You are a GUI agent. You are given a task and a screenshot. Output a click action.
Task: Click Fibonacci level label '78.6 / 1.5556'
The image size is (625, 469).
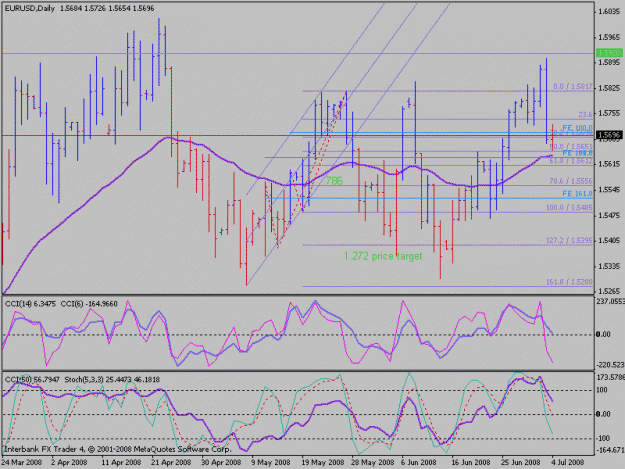[571, 181]
